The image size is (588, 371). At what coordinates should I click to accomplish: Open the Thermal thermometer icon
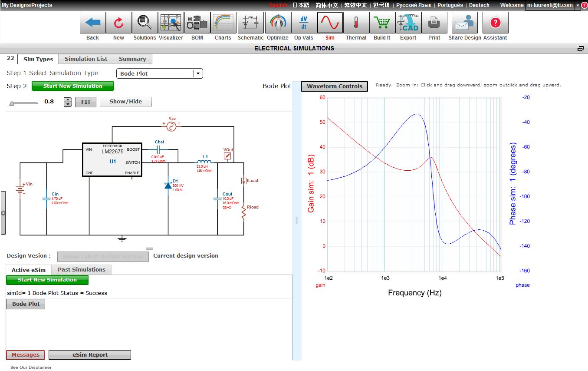point(356,23)
